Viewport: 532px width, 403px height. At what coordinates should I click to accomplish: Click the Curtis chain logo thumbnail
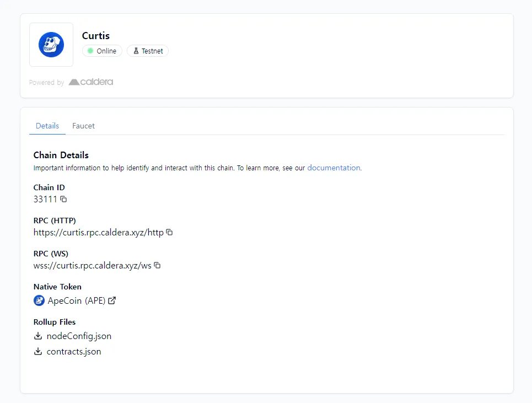pos(51,45)
